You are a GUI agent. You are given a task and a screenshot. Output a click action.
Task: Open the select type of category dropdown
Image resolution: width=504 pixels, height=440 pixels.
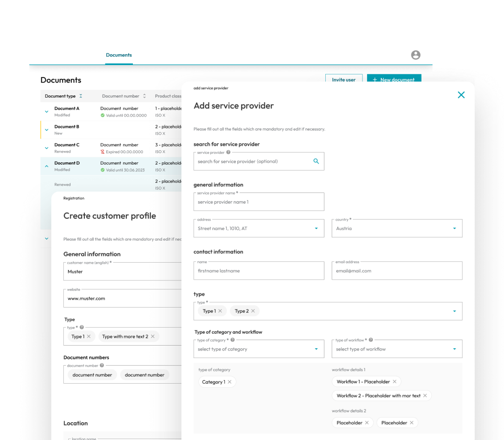pyautogui.click(x=316, y=349)
